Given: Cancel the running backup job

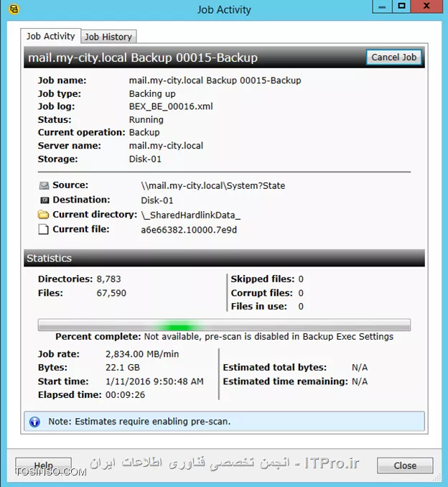Looking at the screenshot, I should (x=393, y=57).
